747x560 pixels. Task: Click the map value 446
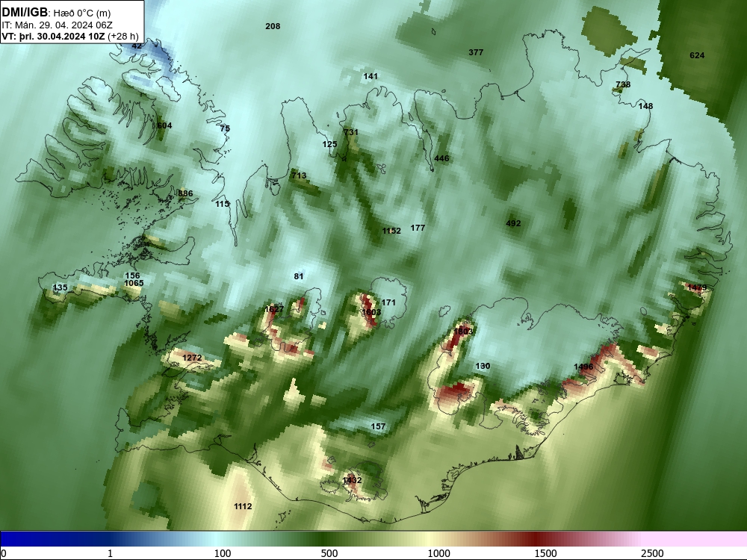click(441, 158)
